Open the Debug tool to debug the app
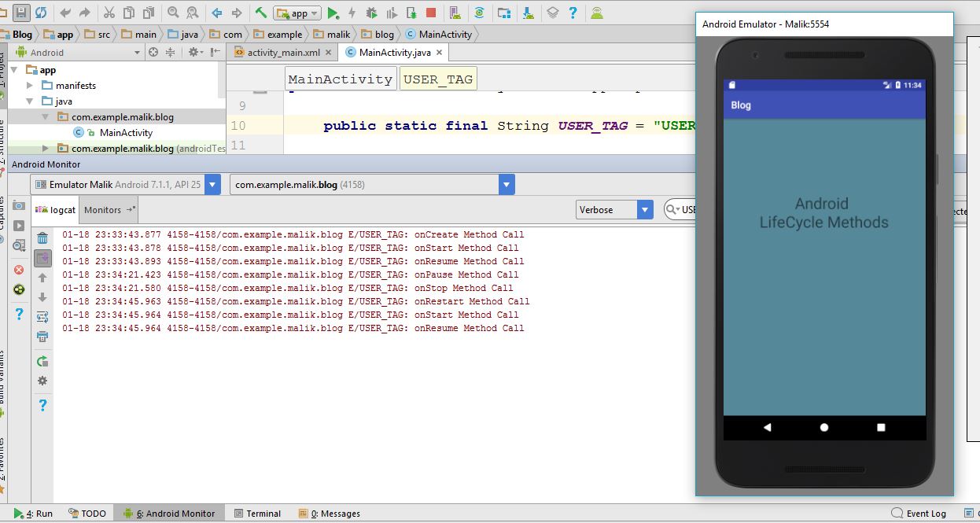The height and width of the screenshot is (523, 980). (x=373, y=13)
